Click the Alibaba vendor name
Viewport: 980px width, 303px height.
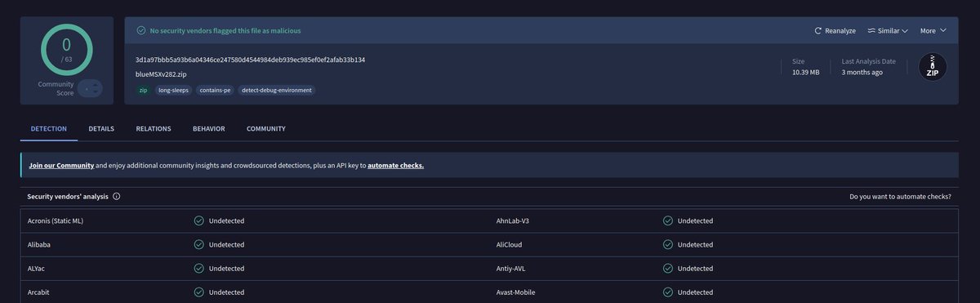tap(40, 244)
